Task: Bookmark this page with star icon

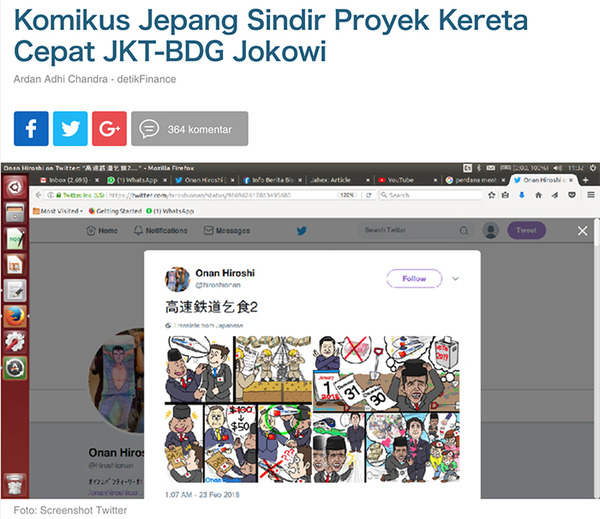Action: pos(492,195)
